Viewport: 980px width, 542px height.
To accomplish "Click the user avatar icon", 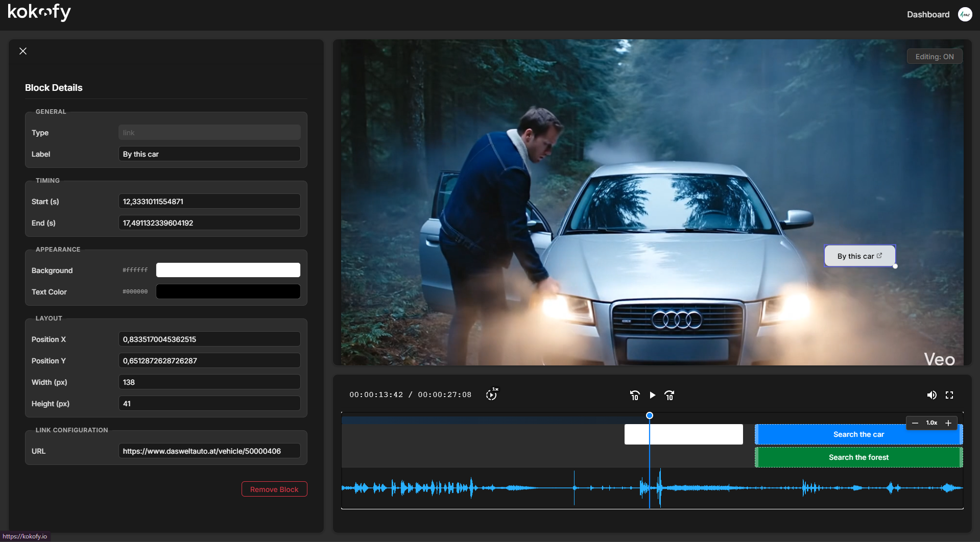I will pyautogui.click(x=965, y=14).
